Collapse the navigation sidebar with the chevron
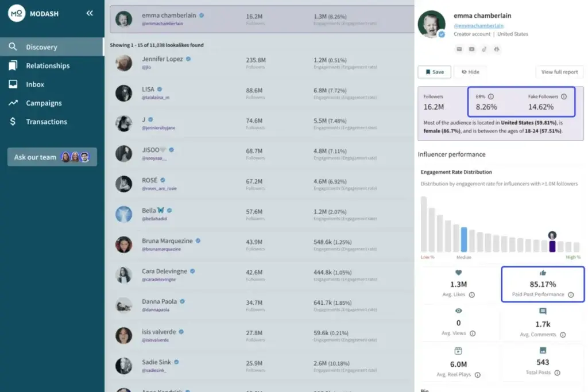The height and width of the screenshot is (392, 588). coord(90,14)
